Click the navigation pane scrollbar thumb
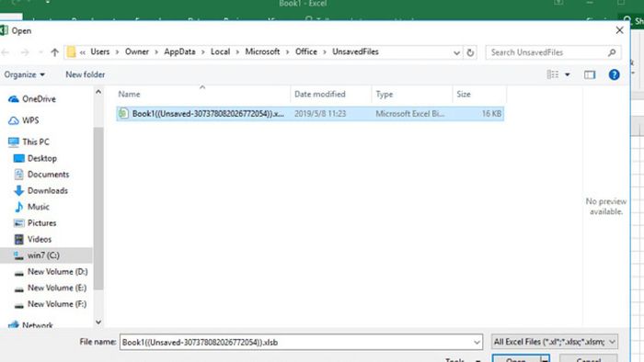The height and width of the screenshot is (362, 644). (x=98, y=209)
